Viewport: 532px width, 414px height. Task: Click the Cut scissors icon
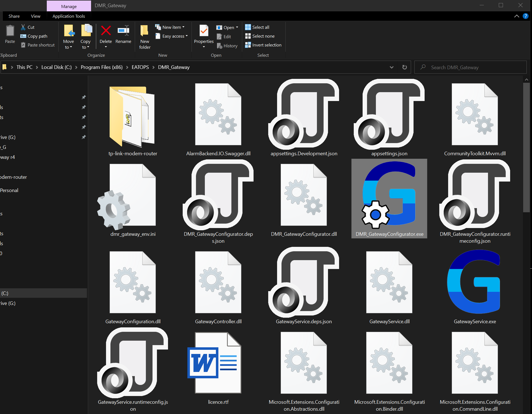[x=23, y=27]
